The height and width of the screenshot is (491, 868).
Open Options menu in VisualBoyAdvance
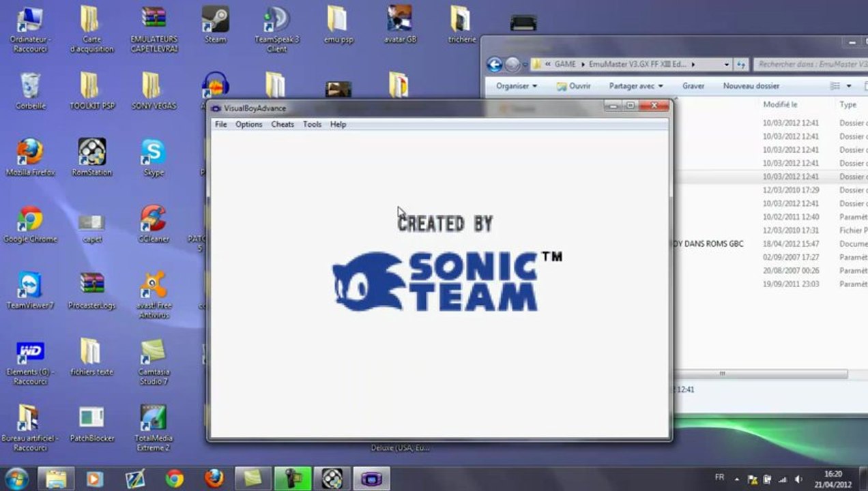(x=249, y=124)
